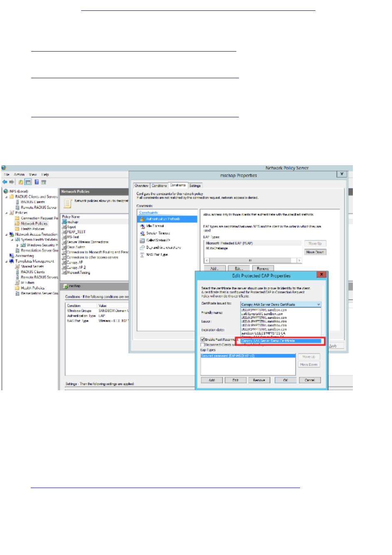The image size is (392, 555).
Task: Click the EAP Types horizontal scrollbar thumb
Action: 250,260
